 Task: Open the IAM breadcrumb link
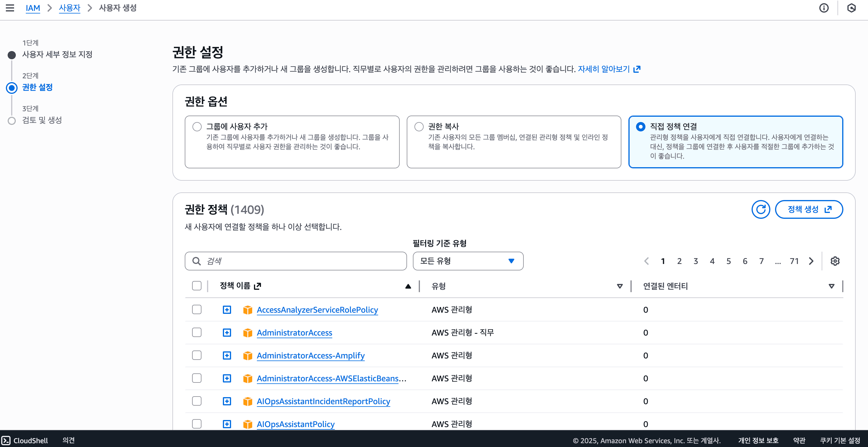pos(33,8)
